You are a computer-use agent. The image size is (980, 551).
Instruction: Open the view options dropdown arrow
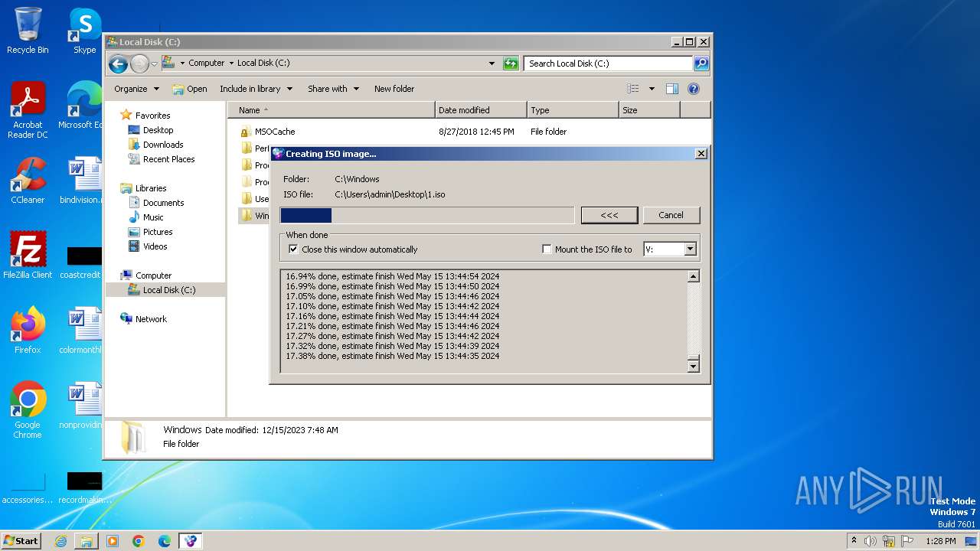click(x=652, y=89)
